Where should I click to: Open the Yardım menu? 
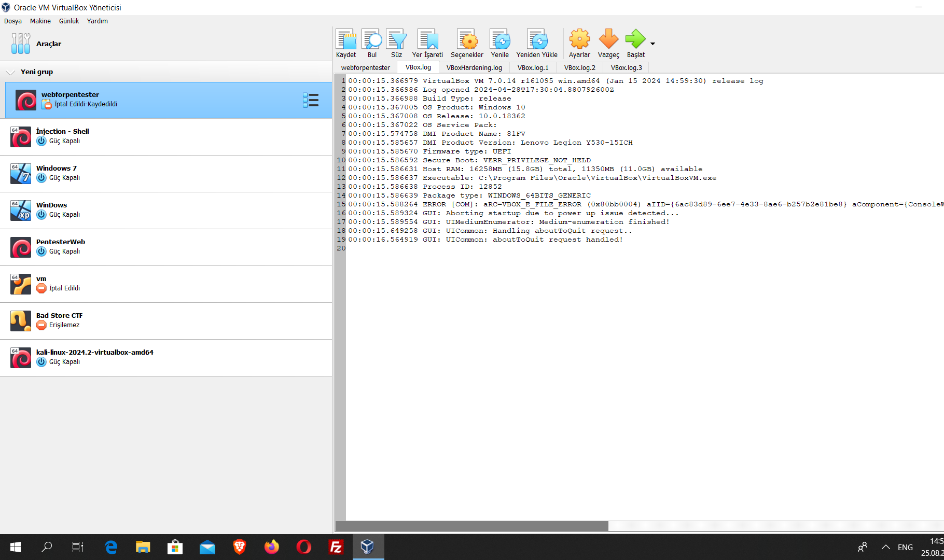[x=98, y=21]
